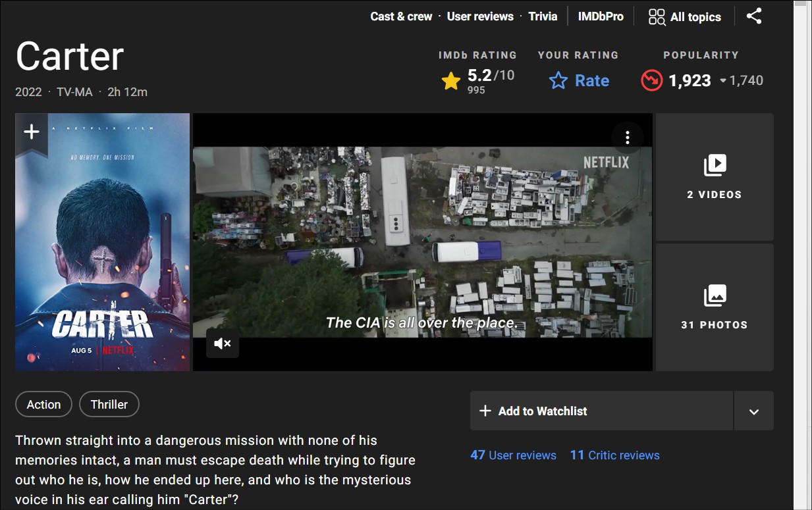Select the Action genre chip

(x=43, y=405)
